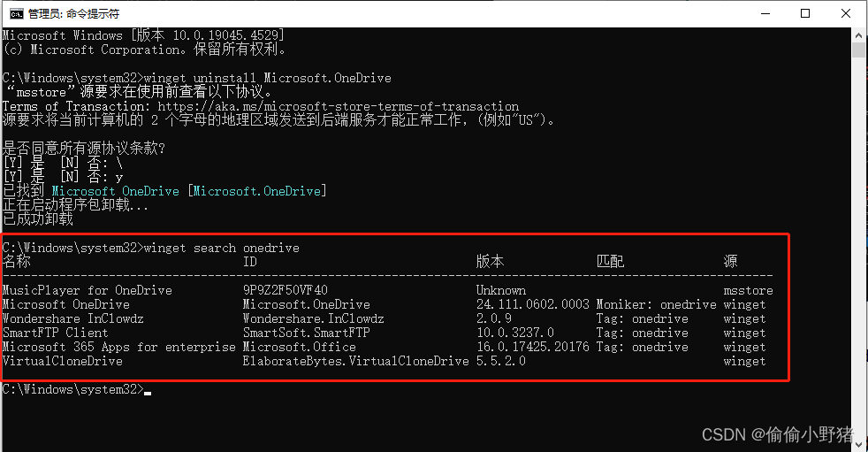Click 'Wondershare InClowdz' name entry

pos(73,319)
